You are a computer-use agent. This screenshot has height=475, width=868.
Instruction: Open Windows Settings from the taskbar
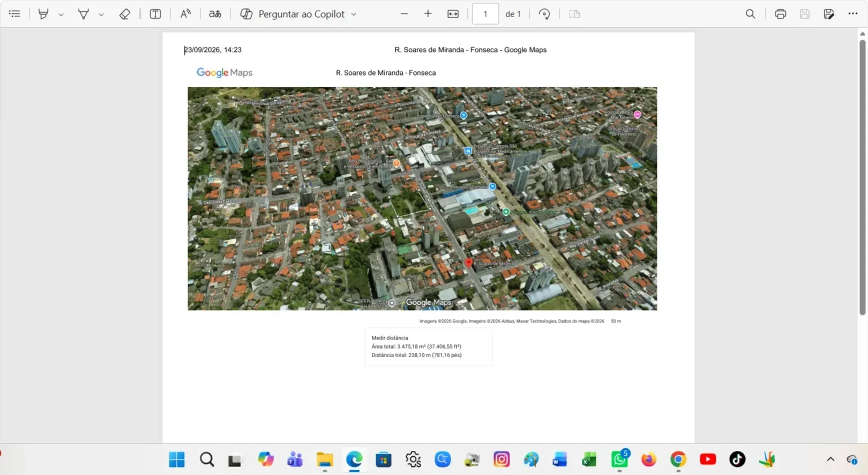(413, 459)
